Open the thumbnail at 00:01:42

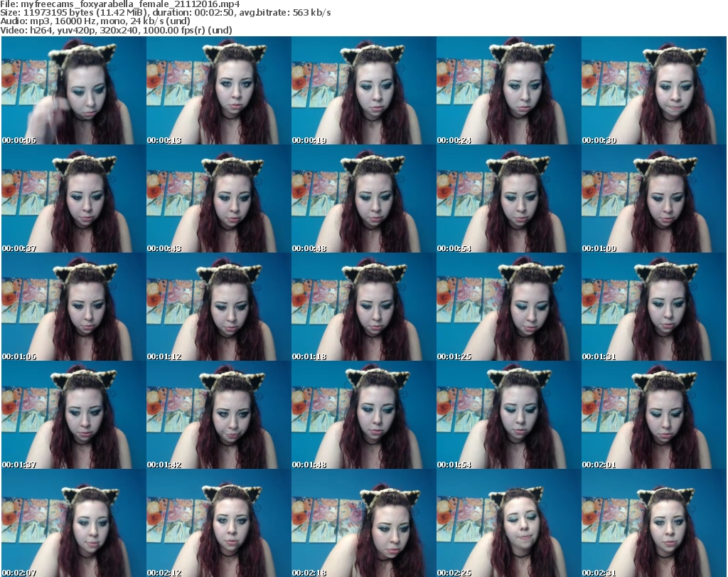[x=219, y=415]
